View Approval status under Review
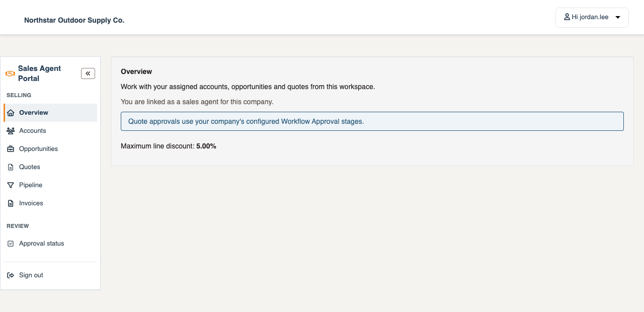This screenshot has width=644, height=312. (x=50, y=244)
